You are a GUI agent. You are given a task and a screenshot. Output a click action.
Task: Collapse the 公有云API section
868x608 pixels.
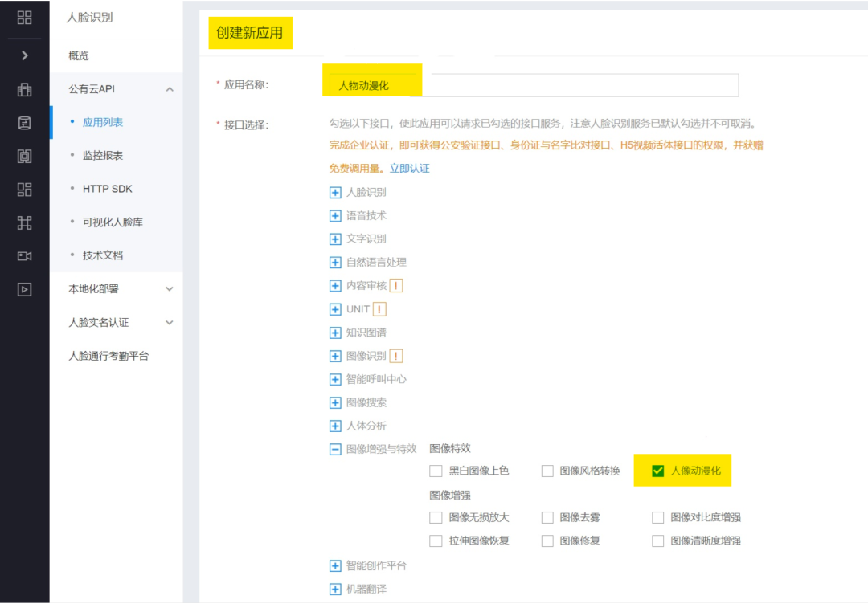(x=170, y=91)
